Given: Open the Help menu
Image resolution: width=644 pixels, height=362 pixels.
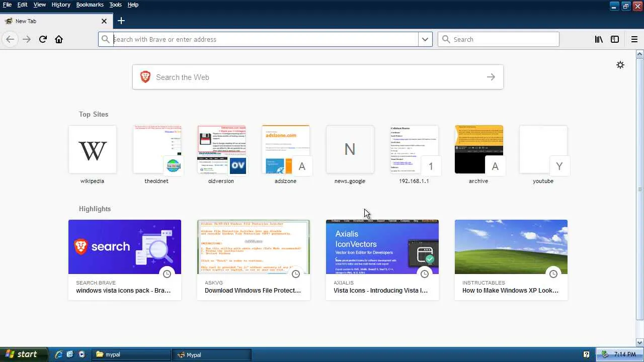Looking at the screenshot, I should point(133,5).
